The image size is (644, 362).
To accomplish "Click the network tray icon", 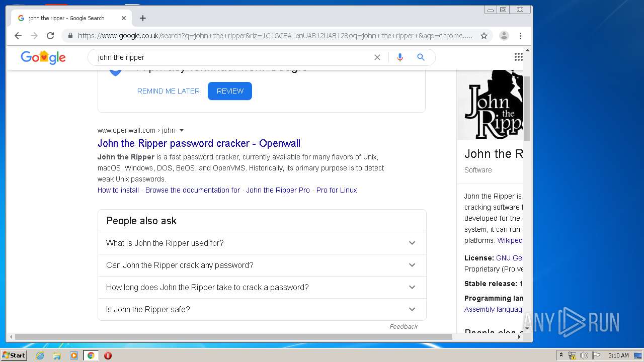I will (x=572, y=355).
